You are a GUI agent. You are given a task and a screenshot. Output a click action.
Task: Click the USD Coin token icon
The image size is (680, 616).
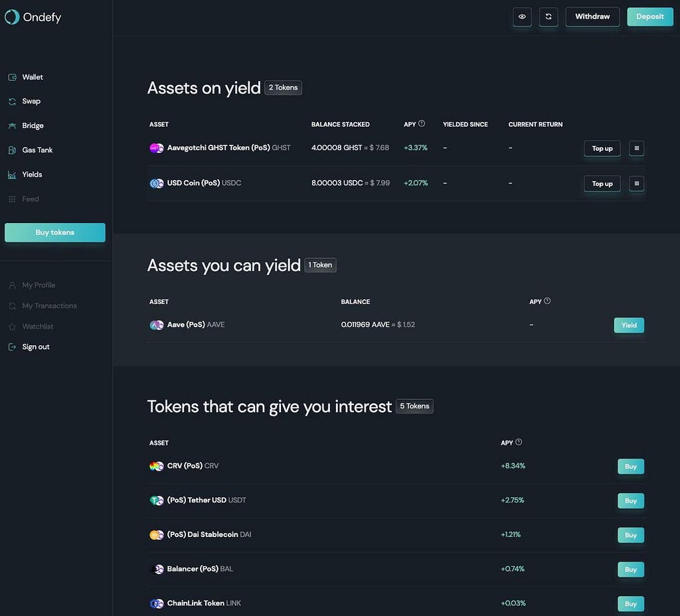click(156, 183)
